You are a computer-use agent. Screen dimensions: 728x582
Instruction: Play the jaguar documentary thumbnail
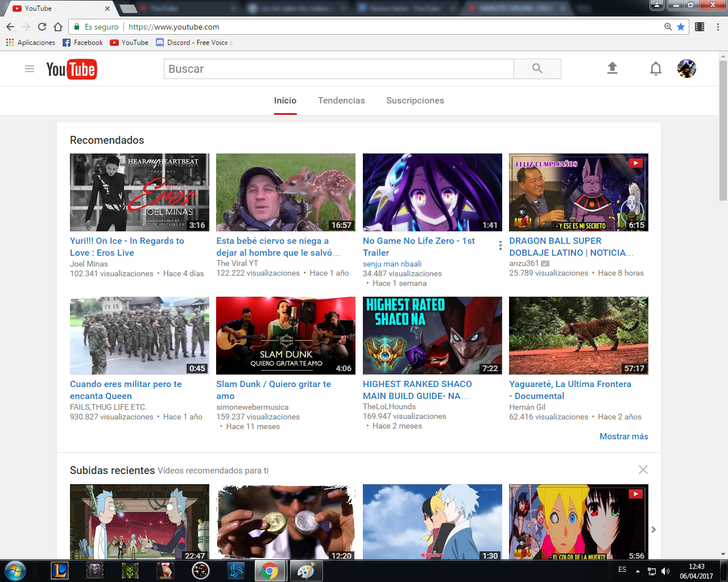click(578, 335)
